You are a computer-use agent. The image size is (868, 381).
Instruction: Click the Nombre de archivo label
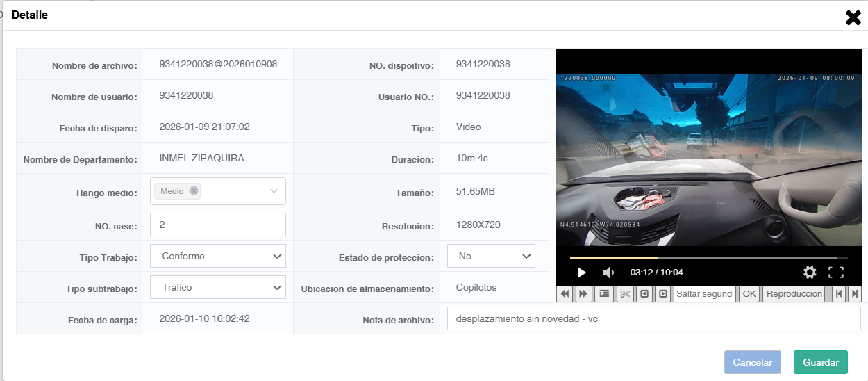[x=94, y=66]
